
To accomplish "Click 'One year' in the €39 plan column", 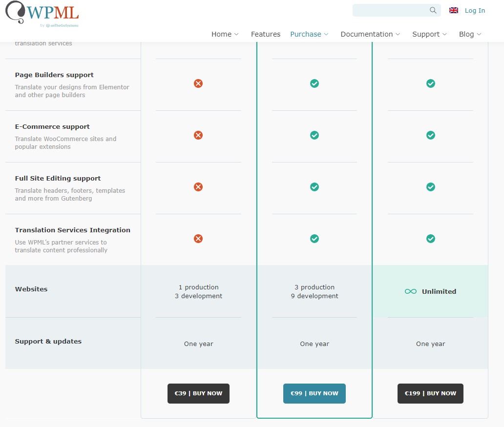I will pyautogui.click(x=198, y=344).
